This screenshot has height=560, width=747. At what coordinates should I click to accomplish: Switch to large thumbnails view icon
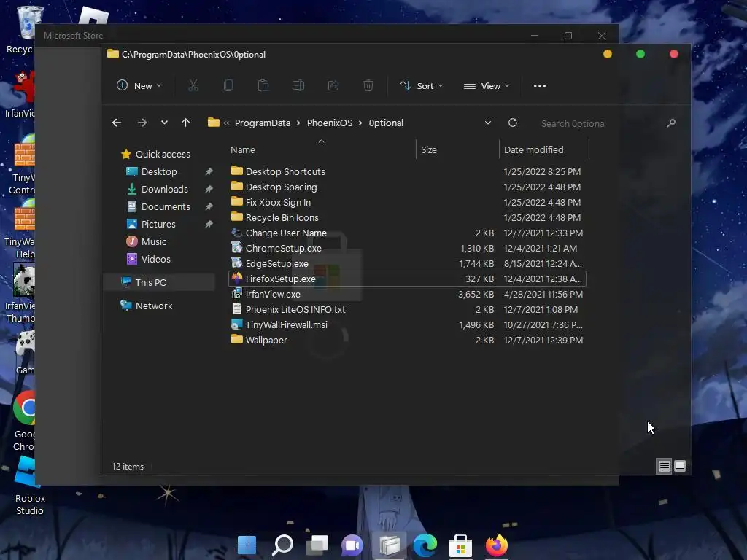click(x=680, y=466)
